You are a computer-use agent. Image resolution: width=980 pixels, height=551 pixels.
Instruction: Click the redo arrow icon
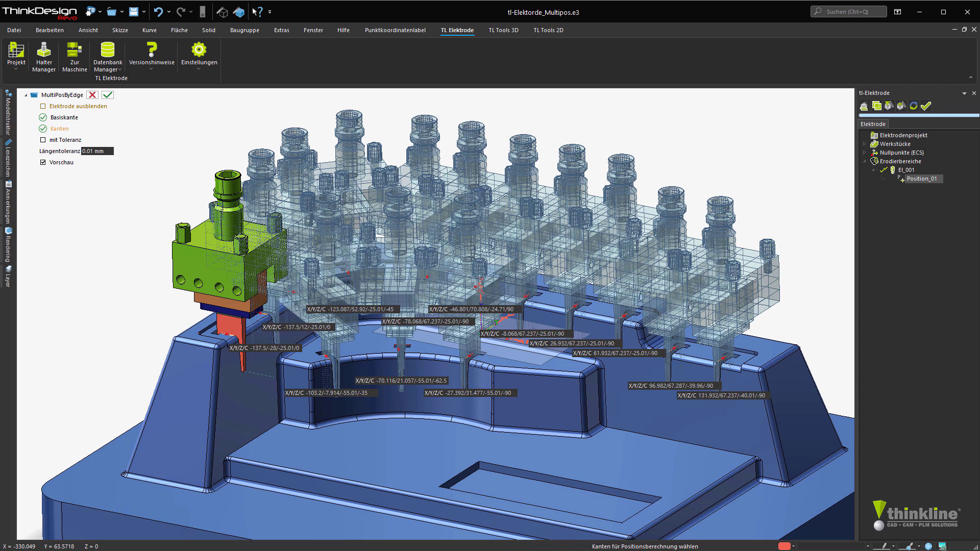click(x=181, y=11)
